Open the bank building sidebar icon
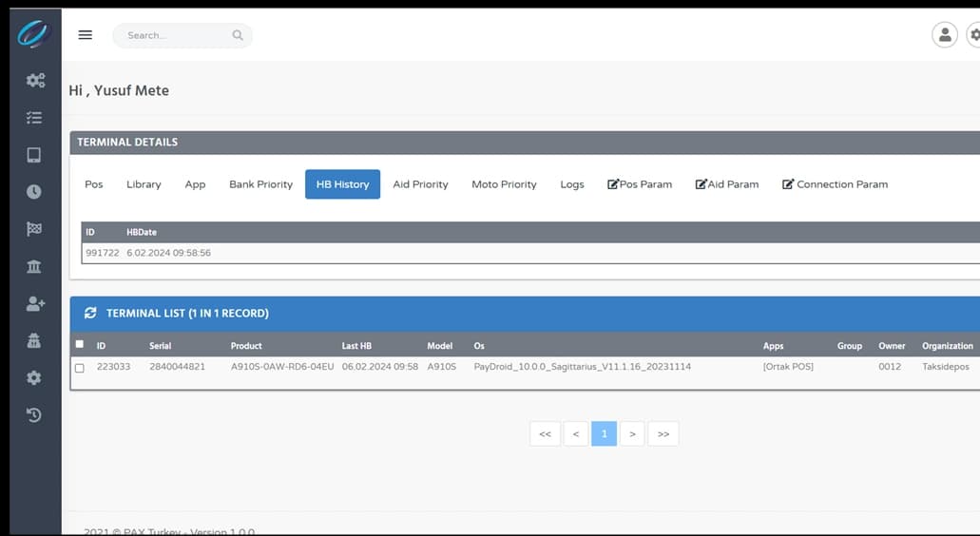This screenshot has width=980, height=536. (x=34, y=266)
